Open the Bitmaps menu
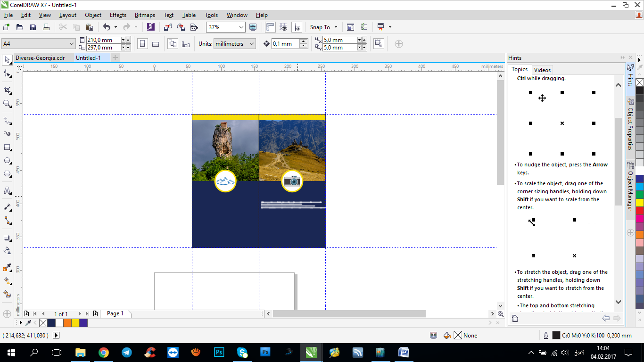644x362 pixels. pyautogui.click(x=145, y=15)
